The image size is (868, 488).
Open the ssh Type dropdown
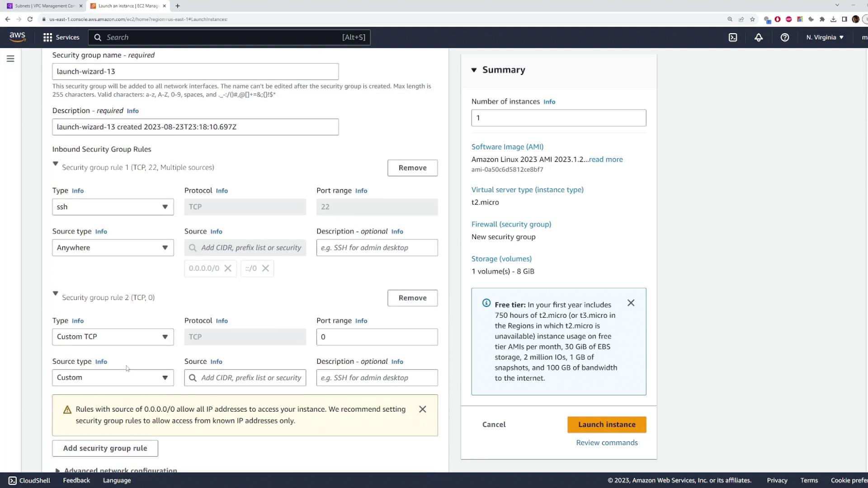113,207
